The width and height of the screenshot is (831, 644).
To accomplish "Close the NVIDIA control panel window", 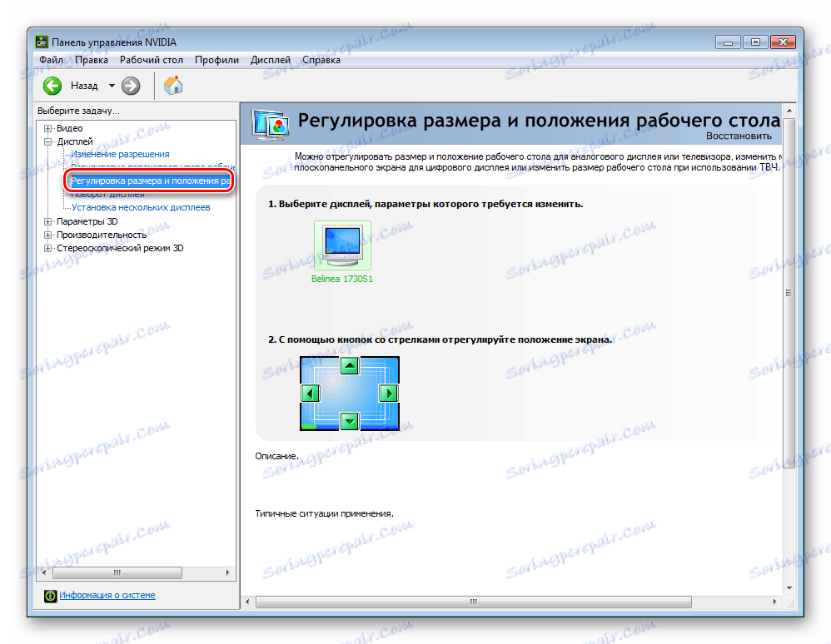I will point(783,42).
